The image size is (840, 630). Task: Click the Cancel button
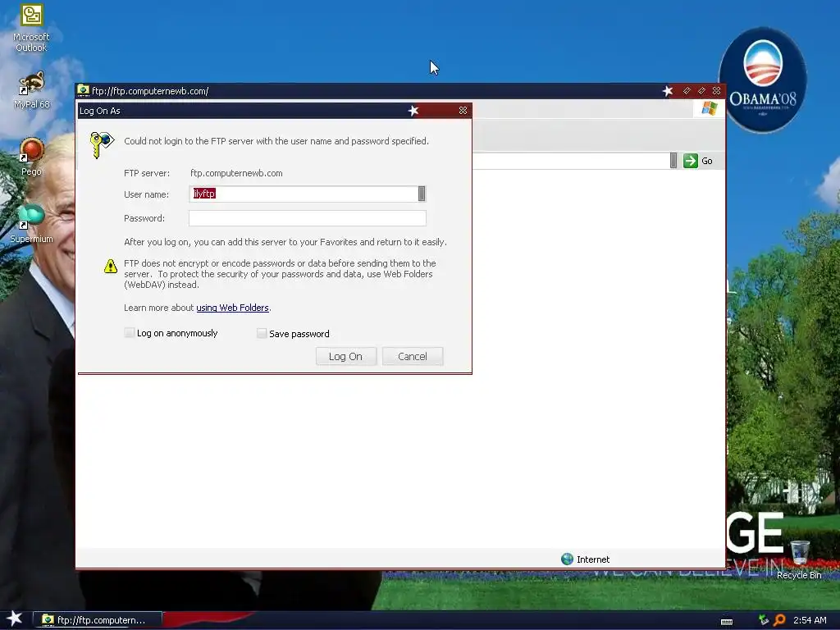coord(413,356)
